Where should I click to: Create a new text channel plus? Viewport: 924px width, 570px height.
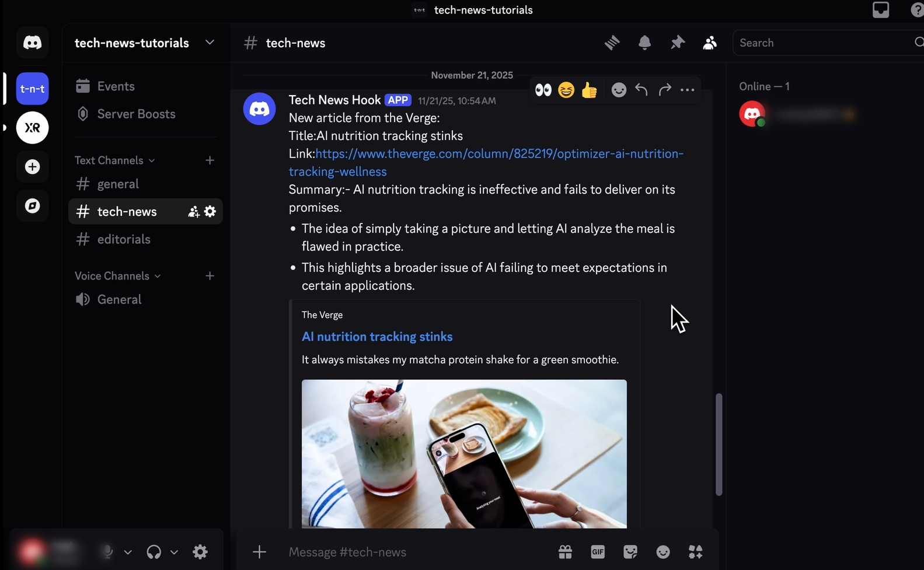210,160
